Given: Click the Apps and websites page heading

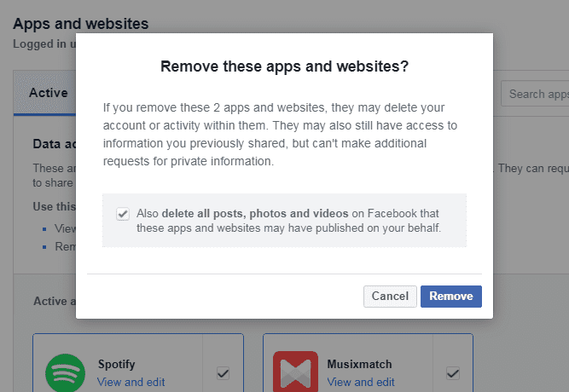Looking at the screenshot, I should click(x=80, y=24).
